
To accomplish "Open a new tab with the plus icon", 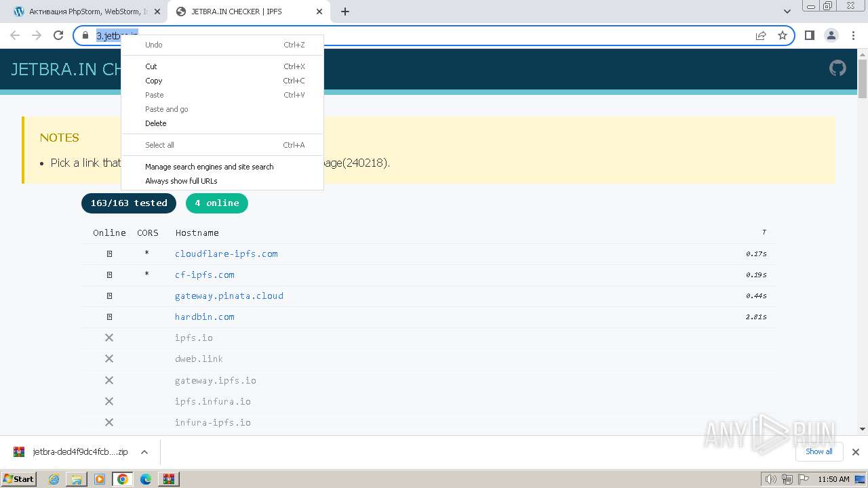I will click(x=345, y=12).
